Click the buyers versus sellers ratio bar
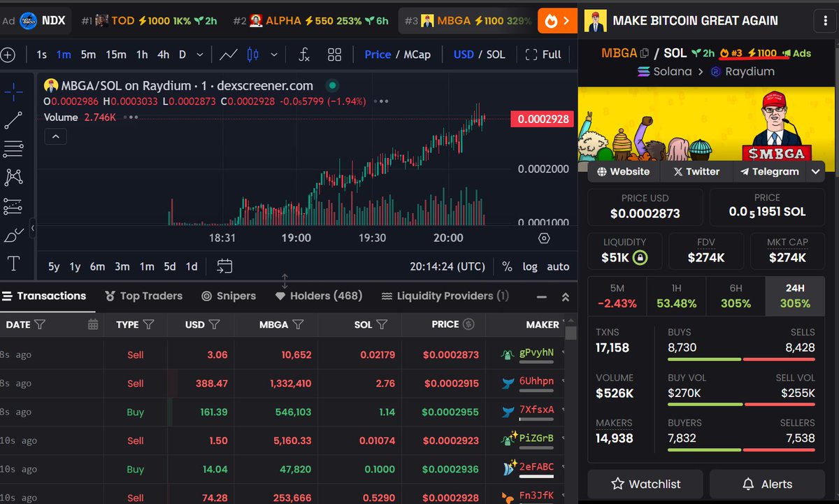 [741, 450]
